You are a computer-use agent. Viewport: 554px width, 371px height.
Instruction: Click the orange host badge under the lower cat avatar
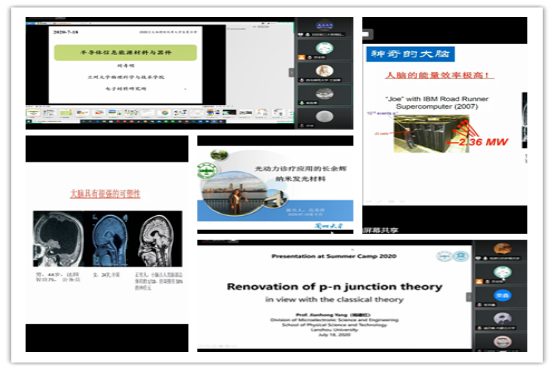click(479, 282)
